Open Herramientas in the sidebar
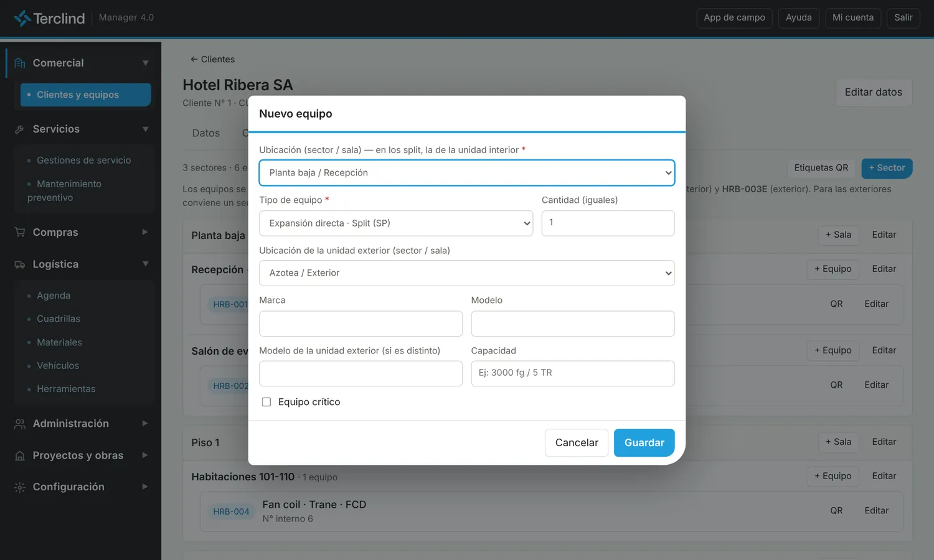 [x=66, y=389]
